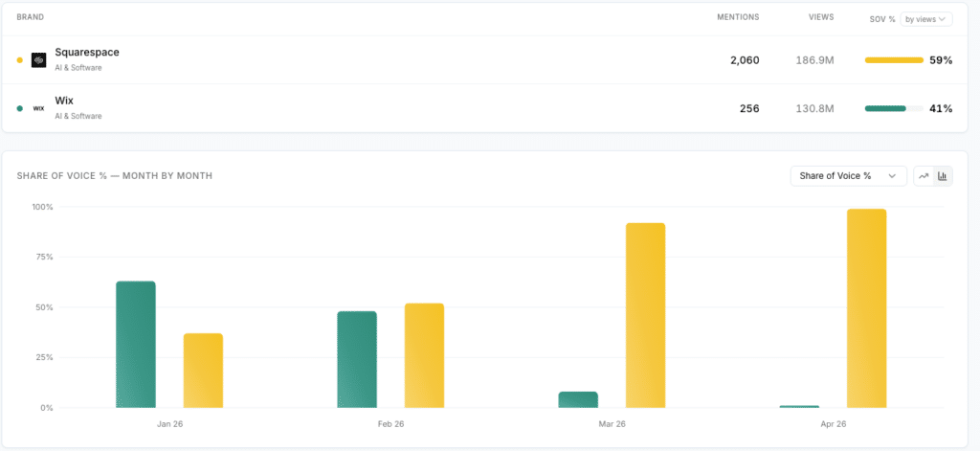This screenshot has height=451, width=980.
Task: Click the green dot beside Wix
Action: point(20,108)
